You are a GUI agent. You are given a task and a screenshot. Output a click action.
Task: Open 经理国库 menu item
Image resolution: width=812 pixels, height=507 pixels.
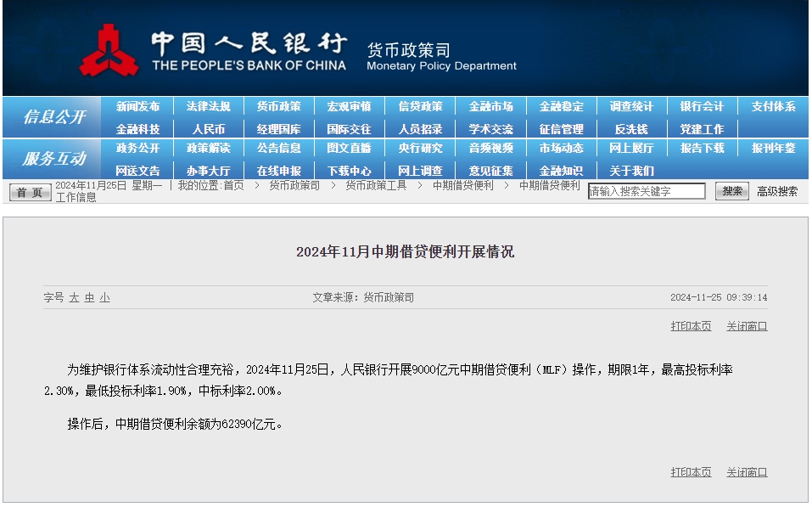[278, 129]
